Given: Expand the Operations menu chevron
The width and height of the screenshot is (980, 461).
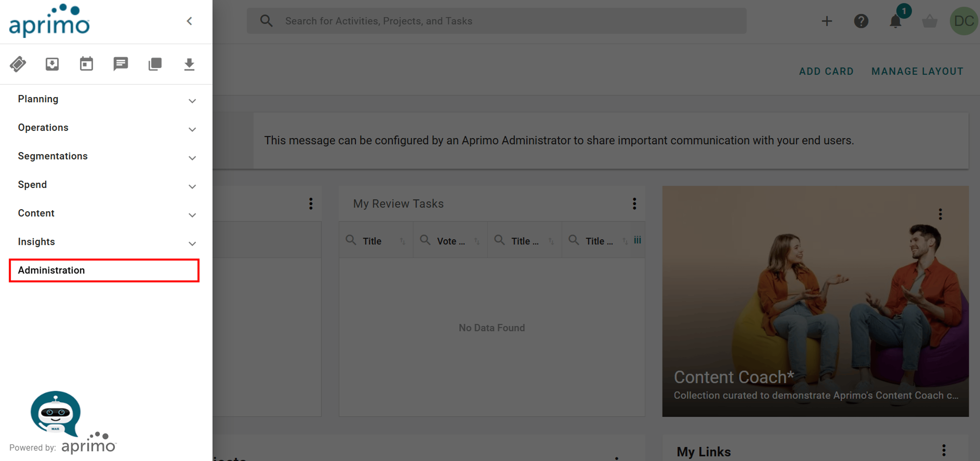Looking at the screenshot, I should (x=192, y=129).
